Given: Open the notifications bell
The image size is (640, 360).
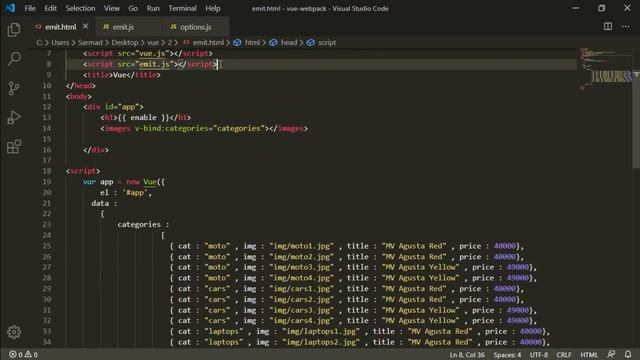Looking at the screenshot, I should coord(628,354).
